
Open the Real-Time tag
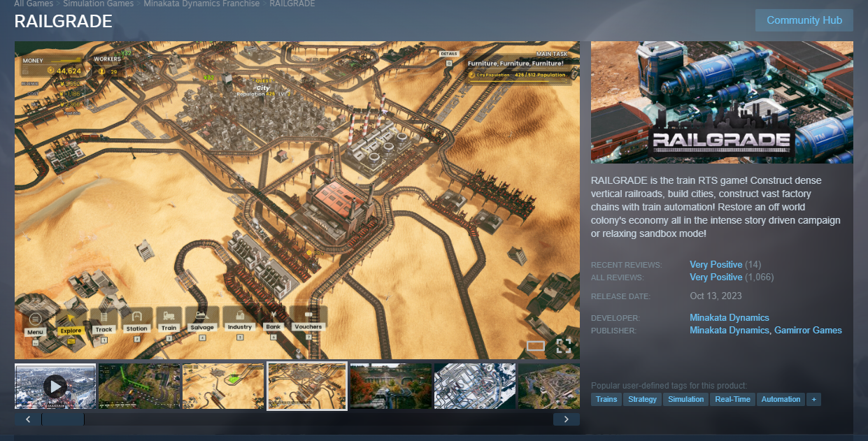point(732,399)
